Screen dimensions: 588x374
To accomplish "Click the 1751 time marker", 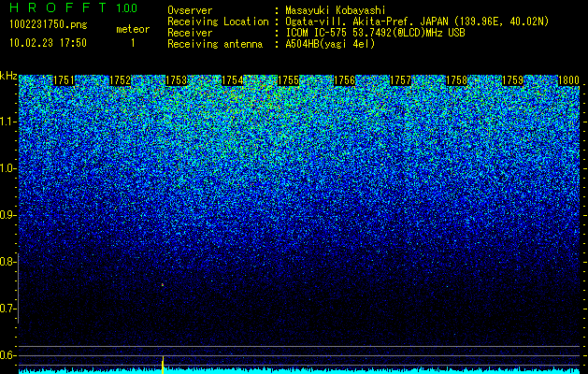I will (x=65, y=80).
